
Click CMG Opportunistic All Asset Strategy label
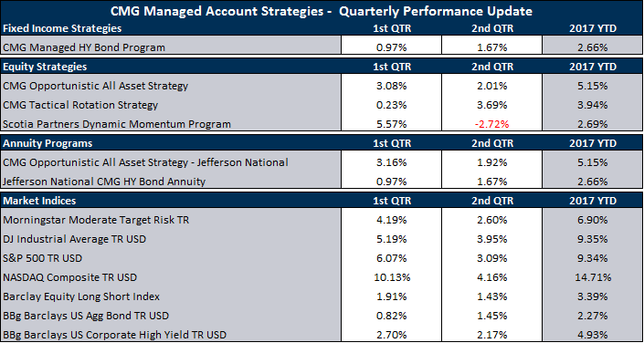coord(95,86)
